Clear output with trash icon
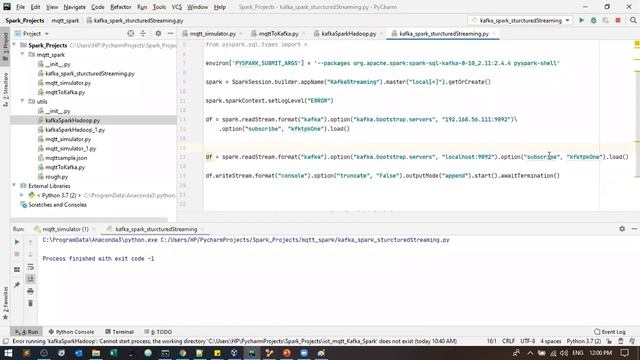Screen dimensions: 640x360 coord(30,303)
